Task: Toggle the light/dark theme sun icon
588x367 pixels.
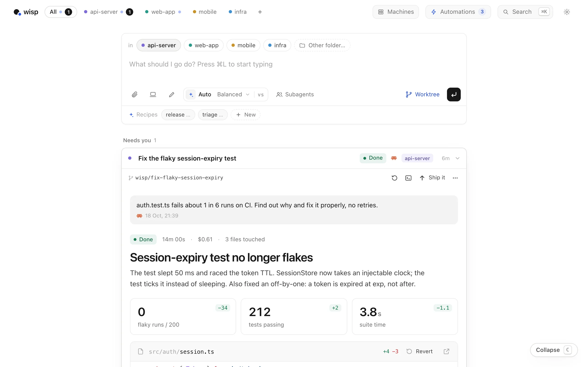Action: (567, 12)
